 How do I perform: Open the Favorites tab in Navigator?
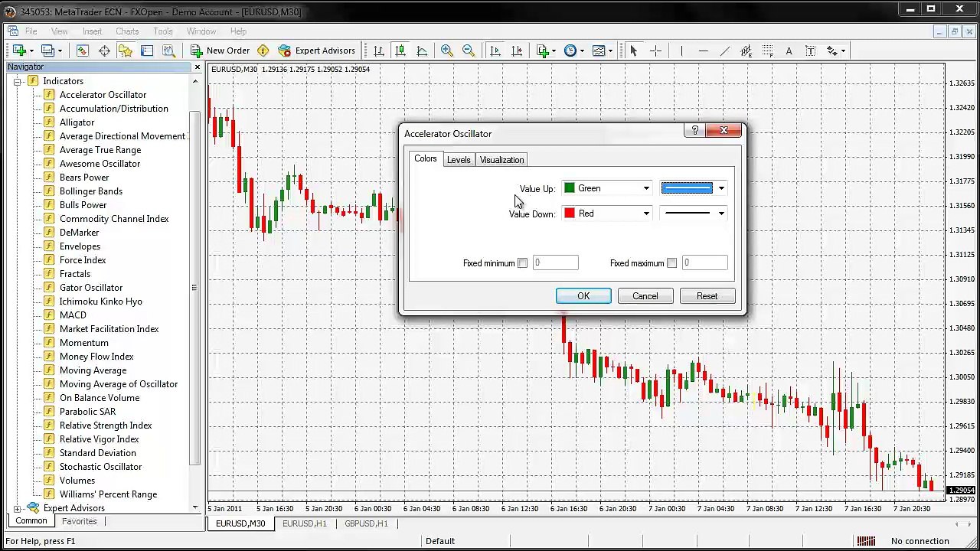pyautogui.click(x=80, y=521)
